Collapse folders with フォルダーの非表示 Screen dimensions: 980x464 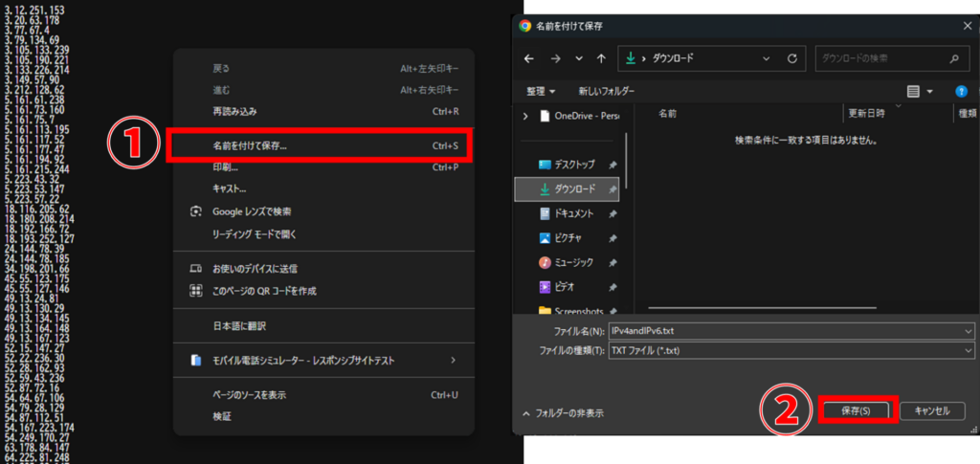(x=563, y=412)
